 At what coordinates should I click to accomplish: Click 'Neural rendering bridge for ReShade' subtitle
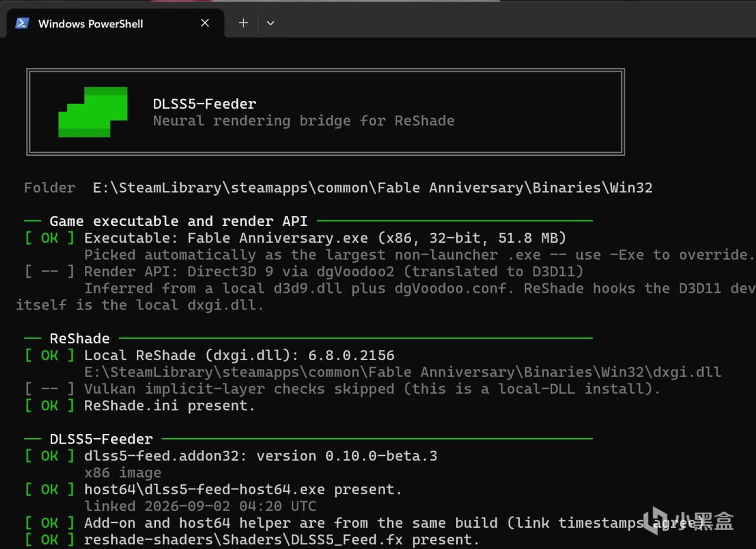[304, 121]
